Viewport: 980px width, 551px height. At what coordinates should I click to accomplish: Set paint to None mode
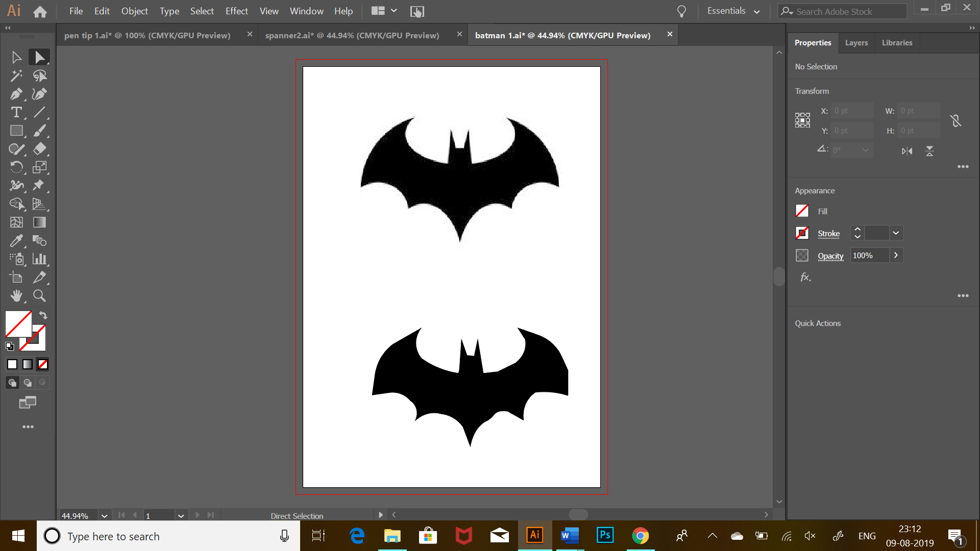(x=43, y=364)
